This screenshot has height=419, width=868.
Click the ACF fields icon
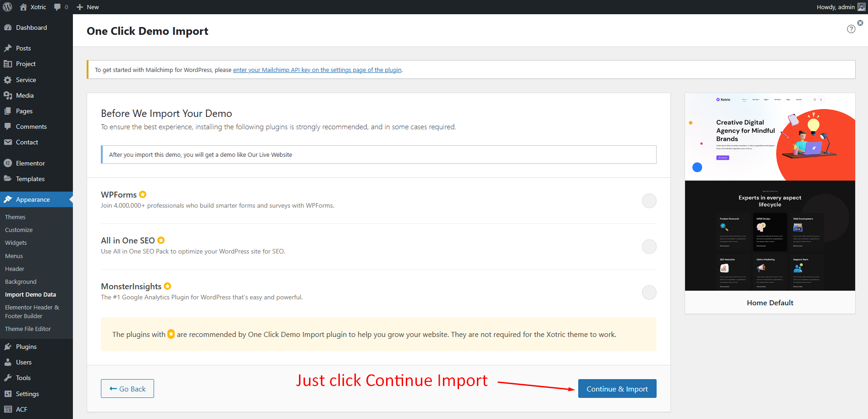[8, 409]
